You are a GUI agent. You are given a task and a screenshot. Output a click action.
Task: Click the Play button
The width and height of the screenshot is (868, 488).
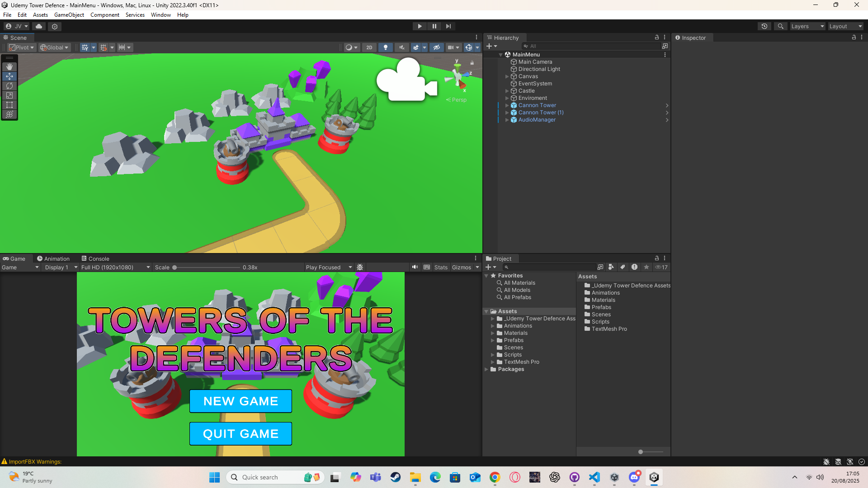click(x=420, y=26)
